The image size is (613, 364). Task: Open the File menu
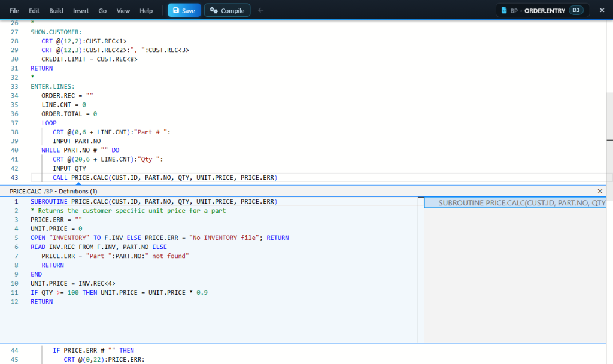(14, 11)
